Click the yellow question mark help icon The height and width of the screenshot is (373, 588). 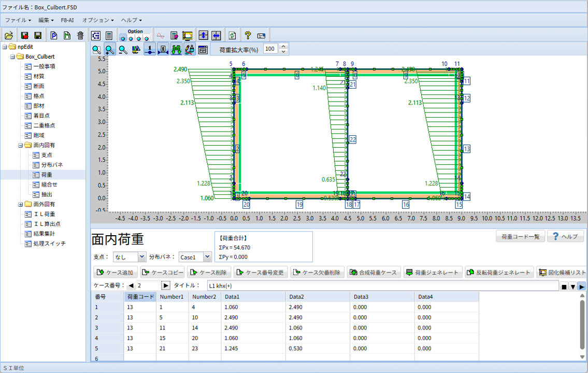pos(248,35)
